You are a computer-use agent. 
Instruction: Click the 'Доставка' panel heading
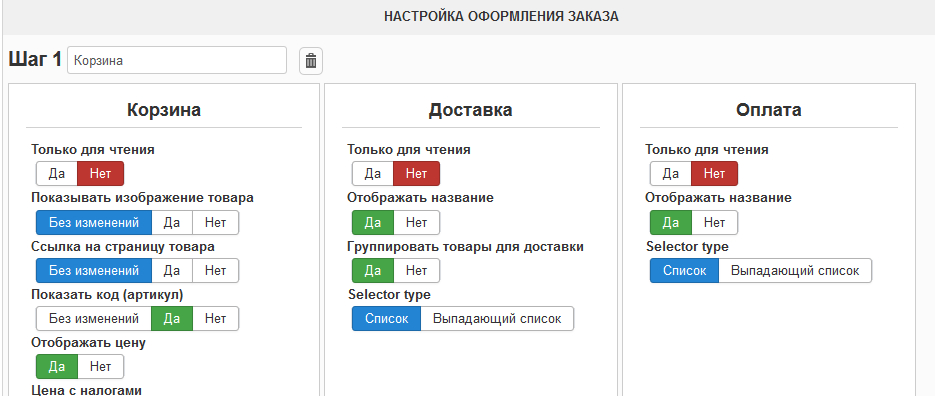pos(470,110)
